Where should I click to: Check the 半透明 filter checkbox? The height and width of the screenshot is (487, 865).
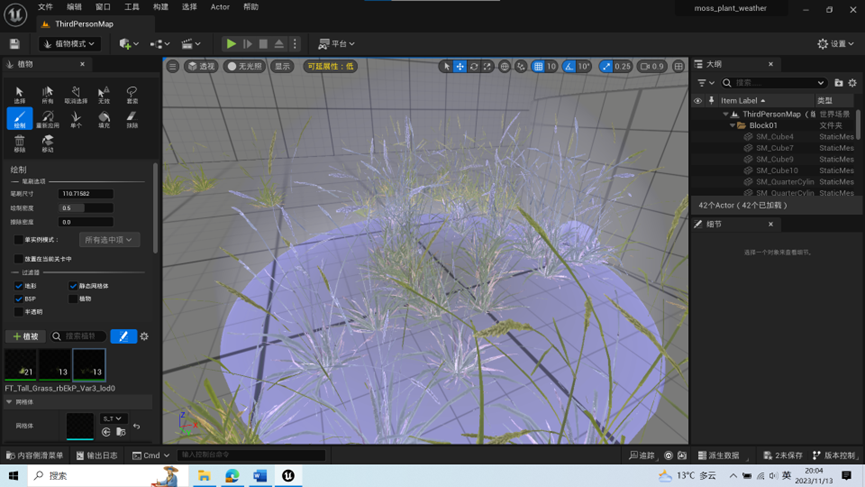(18, 312)
